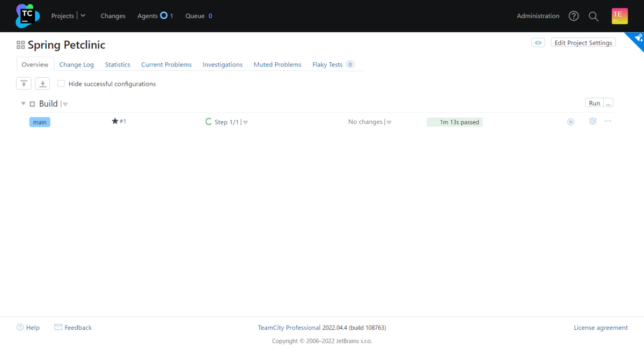Click the 1m 13s passed progress bar

pos(455,122)
